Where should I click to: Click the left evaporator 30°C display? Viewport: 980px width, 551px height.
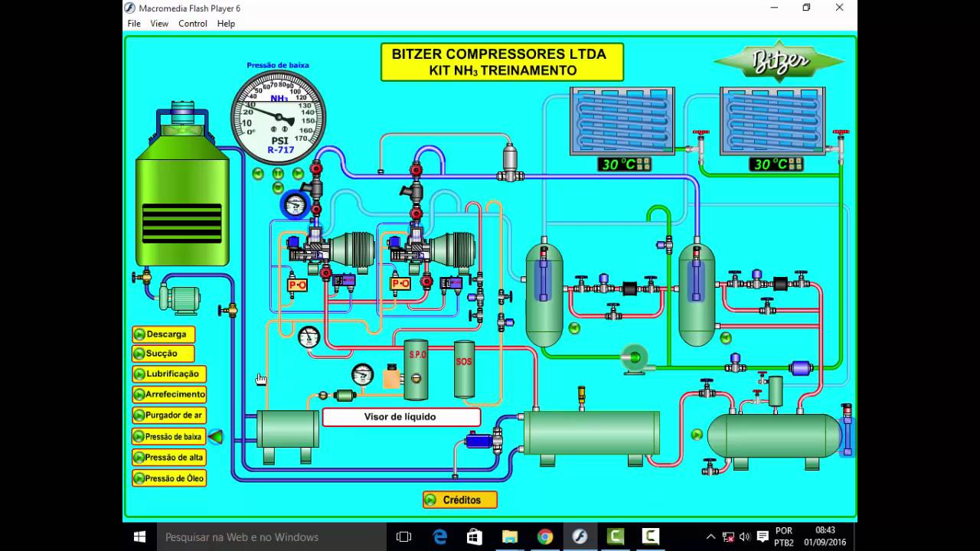click(x=625, y=165)
